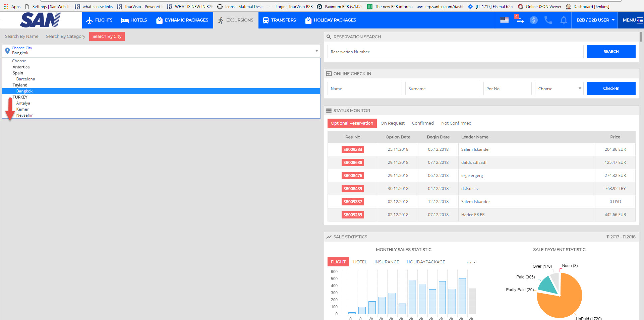Click the Check-In button
The image size is (644, 320).
click(x=611, y=88)
